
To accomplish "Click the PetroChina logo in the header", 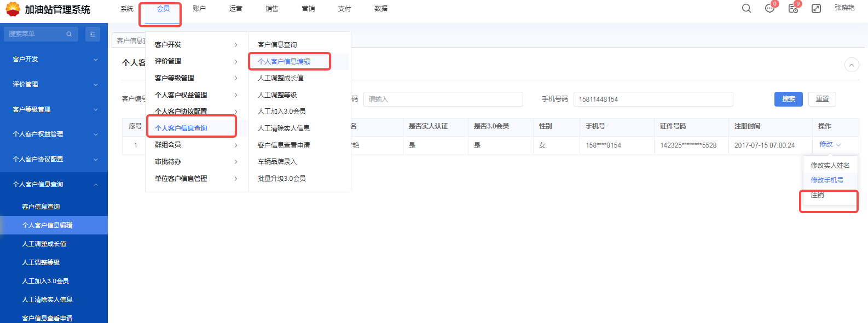I will (x=13, y=9).
